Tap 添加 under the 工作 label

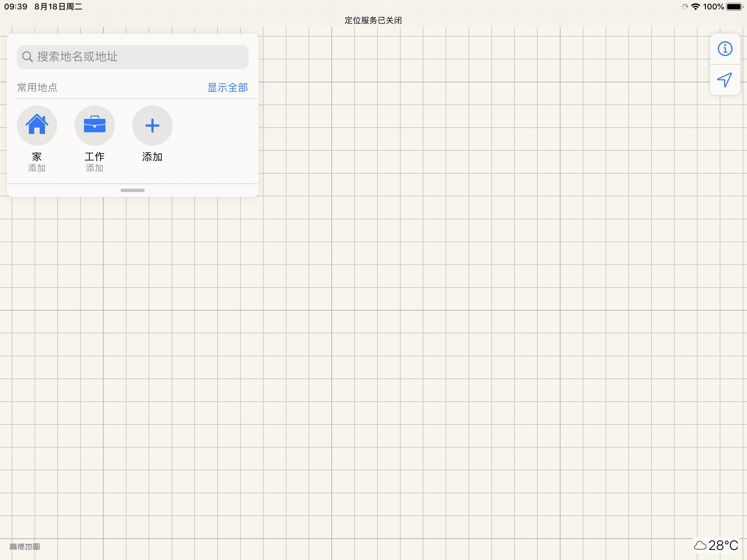point(95,168)
